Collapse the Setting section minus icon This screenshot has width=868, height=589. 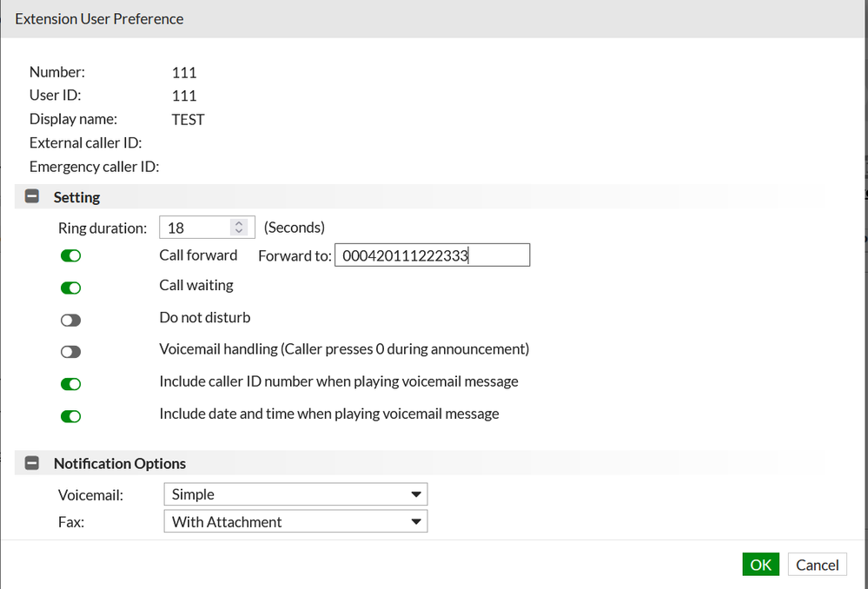pyautogui.click(x=32, y=197)
